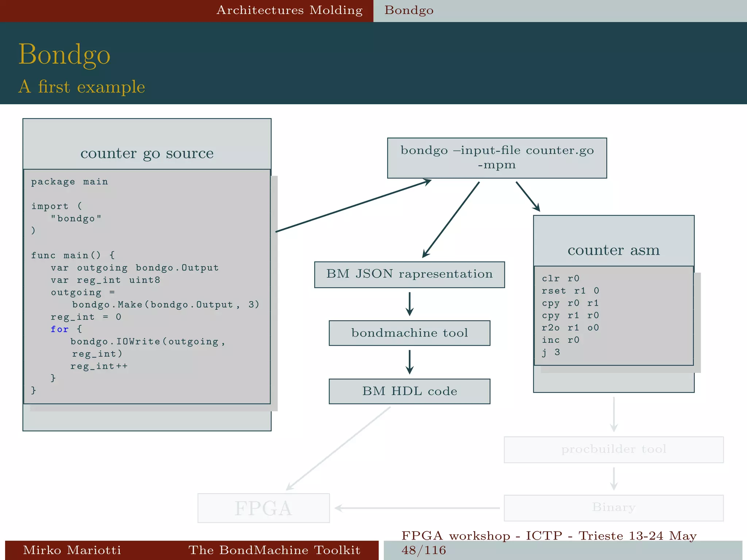Click the faded procbuilder tool box
The image size is (747, 560).
pos(614,450)
